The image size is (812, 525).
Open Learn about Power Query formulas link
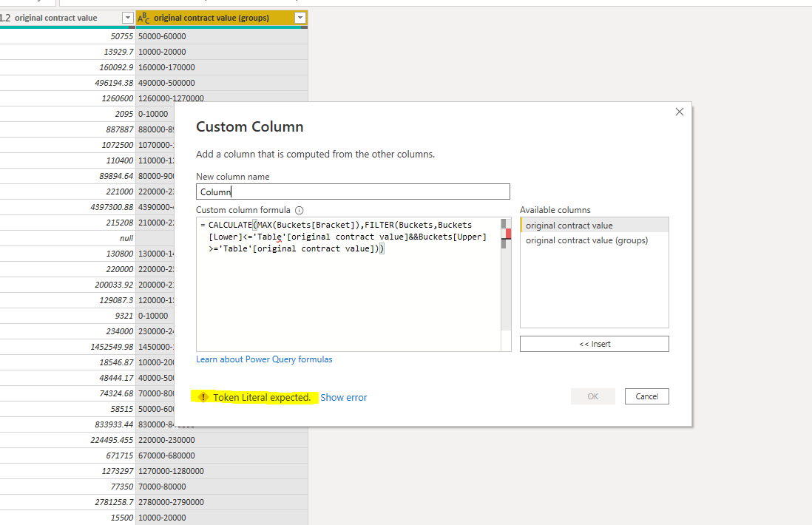tap(264, 359)
